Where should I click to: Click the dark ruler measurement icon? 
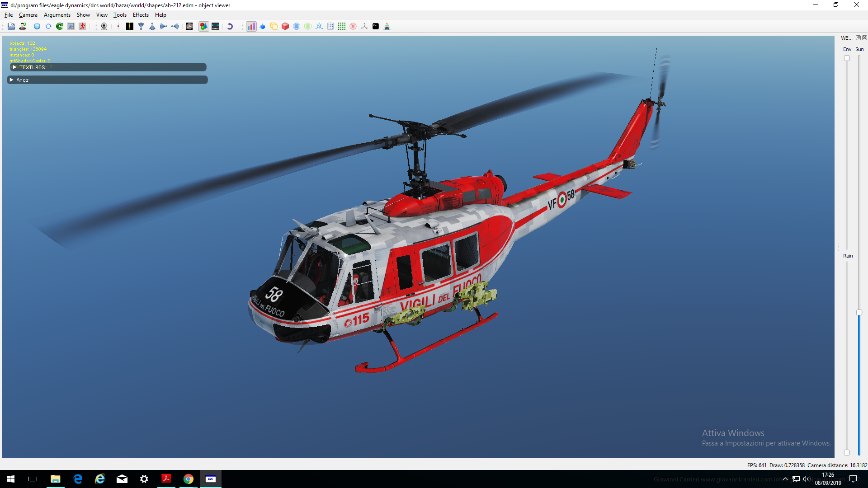[215, 26]
